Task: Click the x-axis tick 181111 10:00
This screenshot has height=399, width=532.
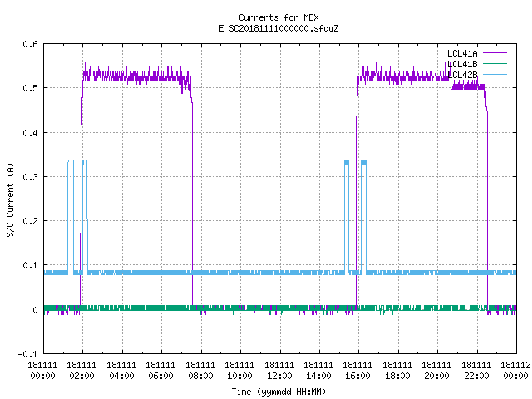Action: point(239,371)
